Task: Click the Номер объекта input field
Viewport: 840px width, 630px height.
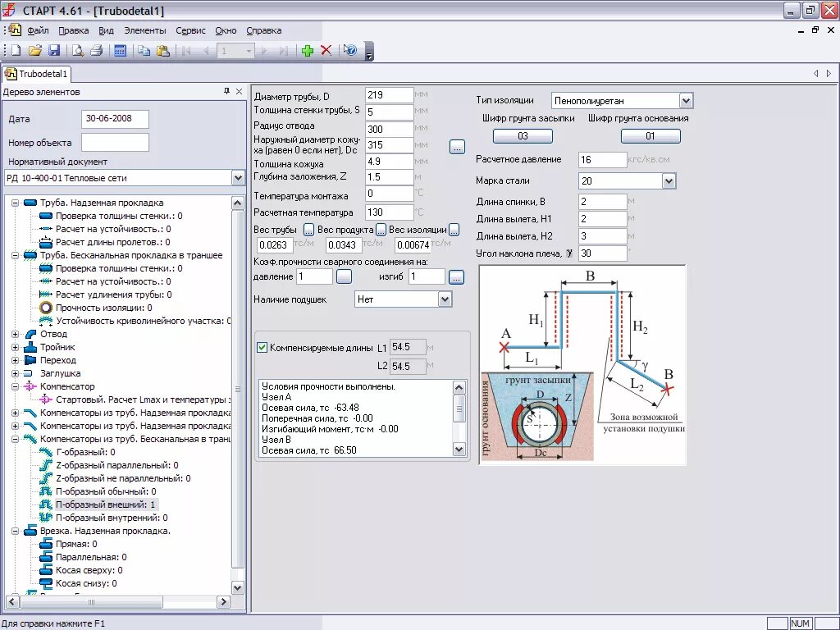Action: click(x=115, y=143)
